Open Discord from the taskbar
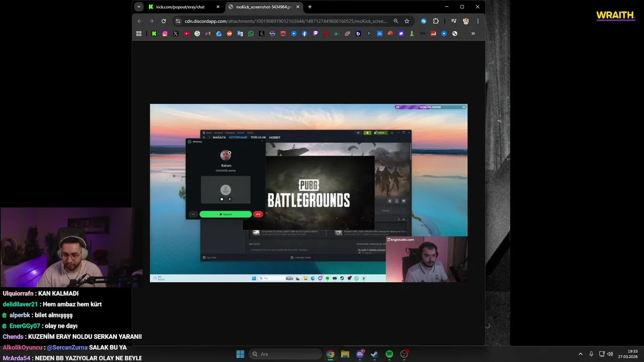 tap(360, 354)
